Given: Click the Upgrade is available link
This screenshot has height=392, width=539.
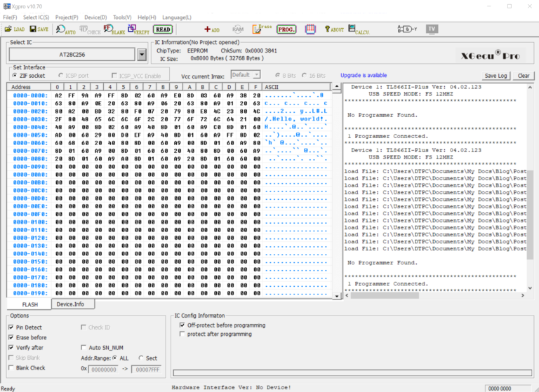Looking at the screenshot, I should coord(364,75).
